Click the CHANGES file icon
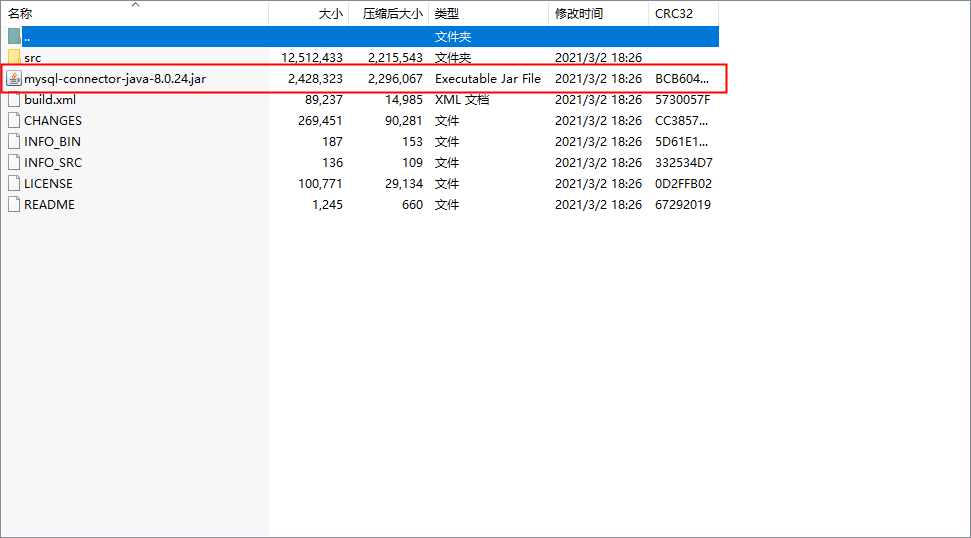Image resolution: width=971 pixels, height=538 pixels. tap(14, 121)
